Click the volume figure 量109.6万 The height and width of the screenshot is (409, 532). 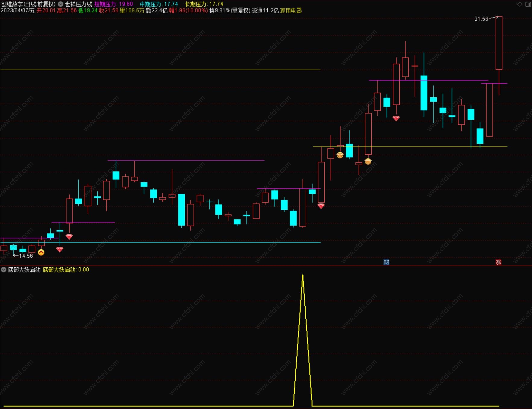click(132, 11)
